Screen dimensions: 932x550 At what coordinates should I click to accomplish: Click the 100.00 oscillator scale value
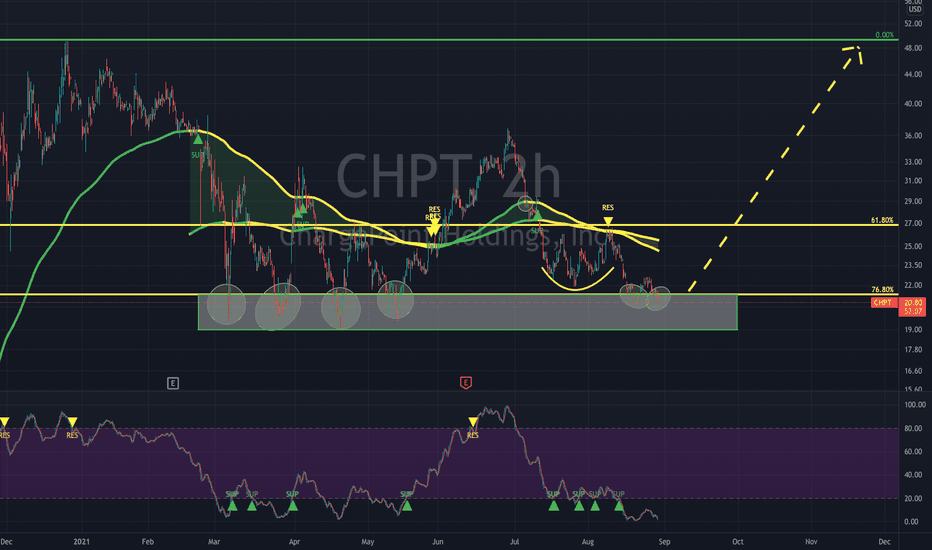tap(914, 405)
